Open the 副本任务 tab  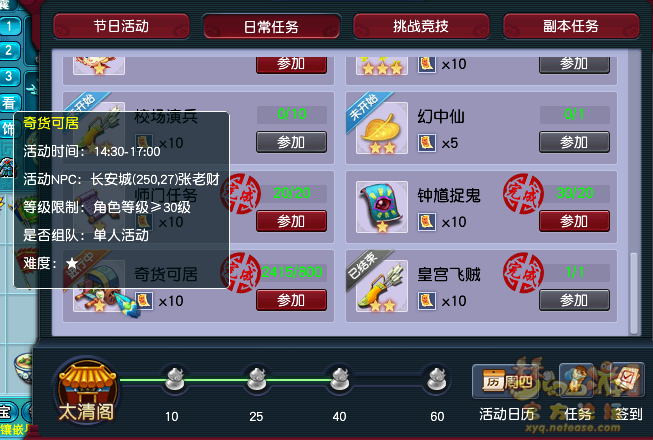571,26
